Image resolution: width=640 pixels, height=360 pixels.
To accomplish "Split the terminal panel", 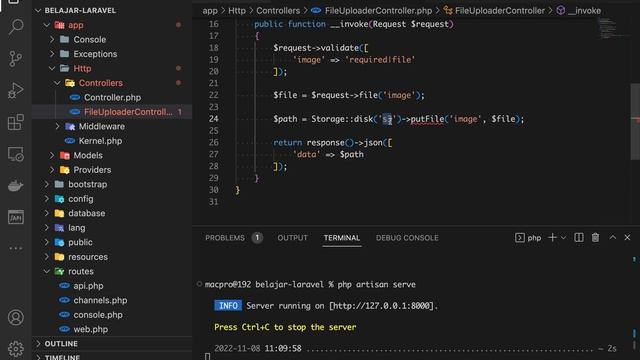I will tap(578, 238).
